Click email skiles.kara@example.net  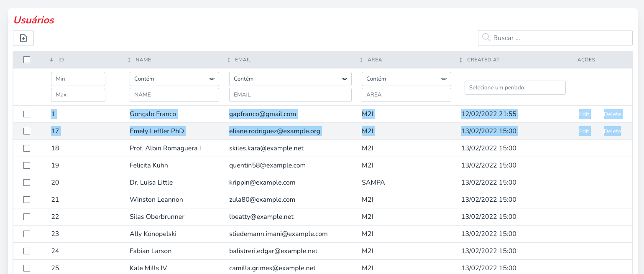[x=266, y=148]
